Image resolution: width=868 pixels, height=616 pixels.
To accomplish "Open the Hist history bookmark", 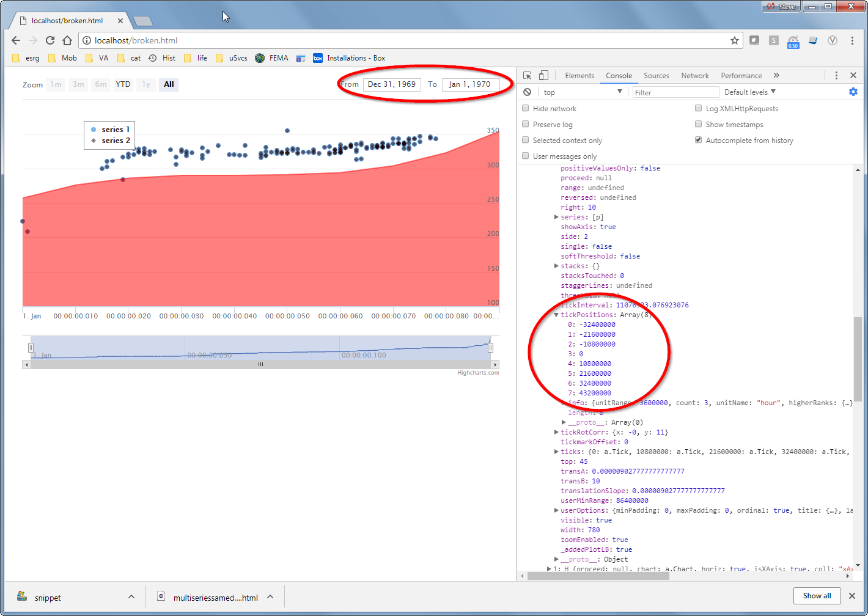I will (162, 58).
